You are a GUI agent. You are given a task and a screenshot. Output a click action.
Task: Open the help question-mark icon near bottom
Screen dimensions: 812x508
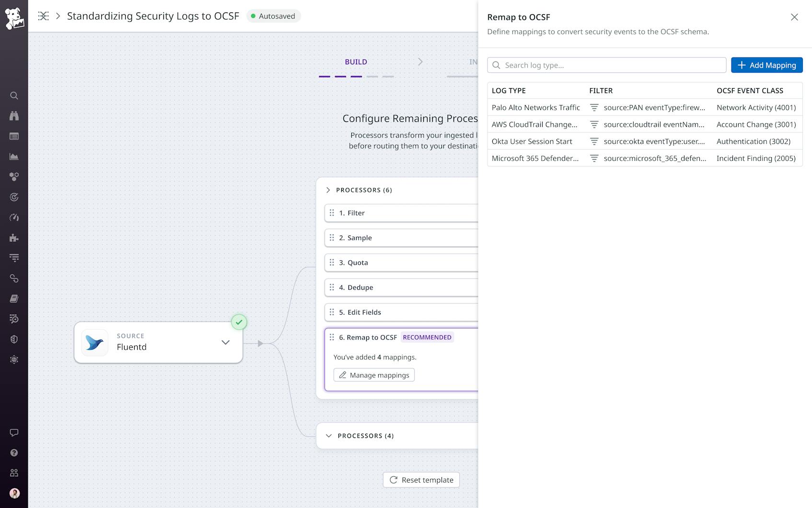[x=14, y=452]
